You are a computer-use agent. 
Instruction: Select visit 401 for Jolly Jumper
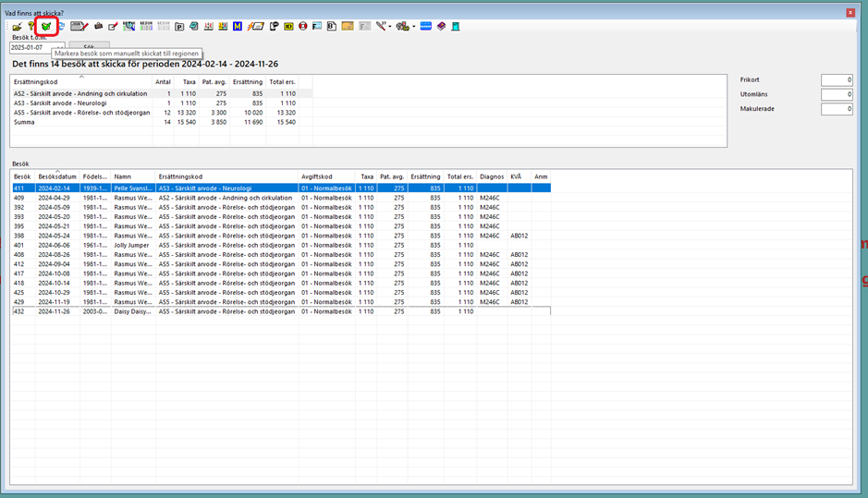(281, 245)
